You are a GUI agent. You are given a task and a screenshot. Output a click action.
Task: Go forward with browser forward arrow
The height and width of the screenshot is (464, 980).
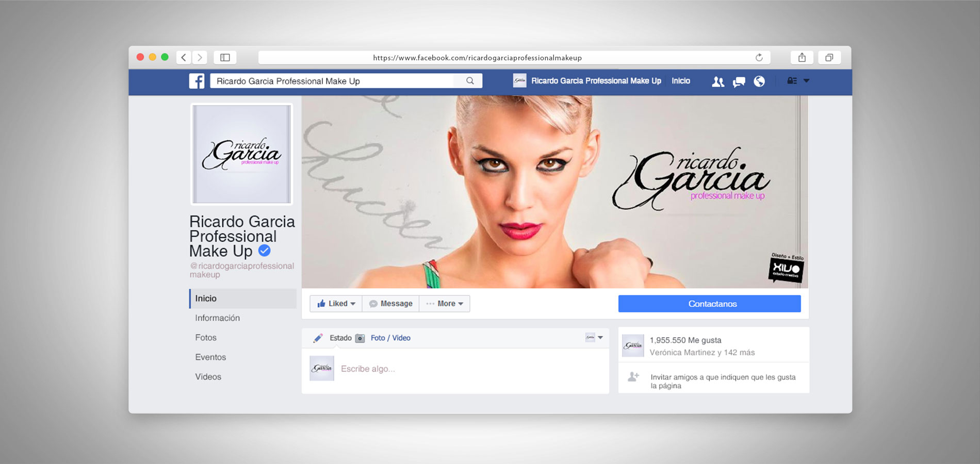(200, 57)
